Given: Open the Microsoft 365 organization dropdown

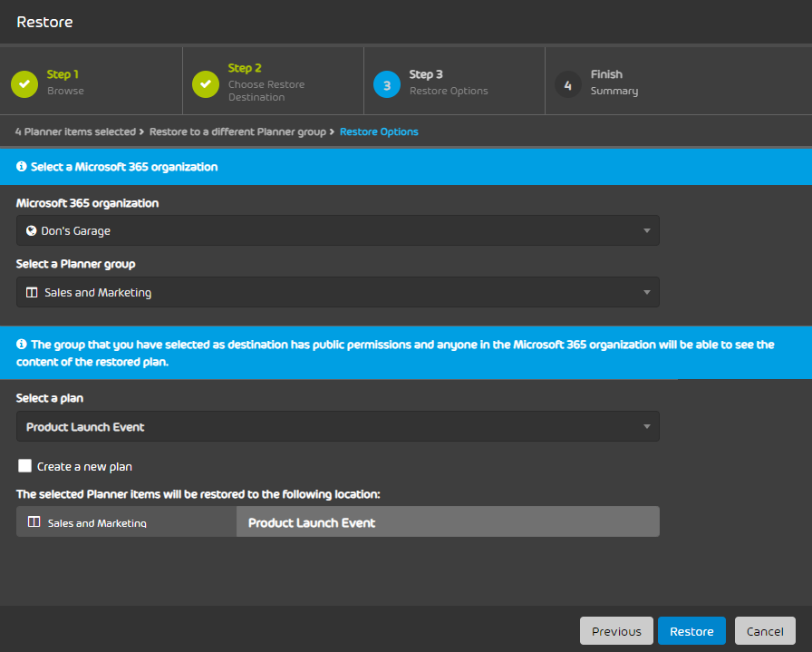Looking at the screenshot, I should coord(338,230).
